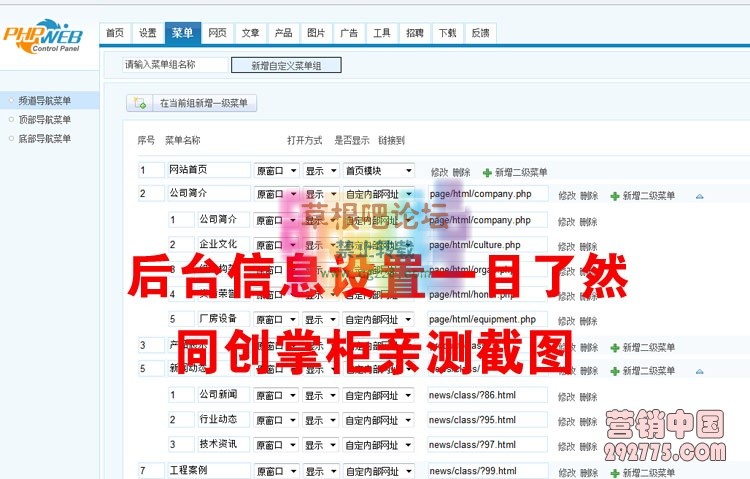Edit page/html/culture.php URL field

pyautogui.click(x=487, y=245)
